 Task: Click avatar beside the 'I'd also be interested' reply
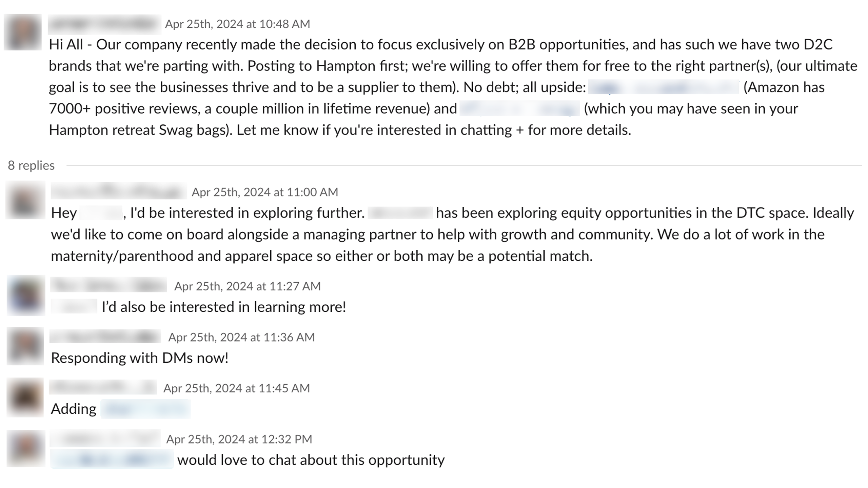26,295
